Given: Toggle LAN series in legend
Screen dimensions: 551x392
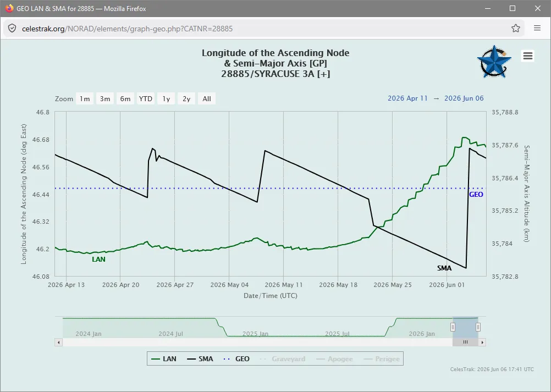Looking at the screenshot, I should pos(164,358).
